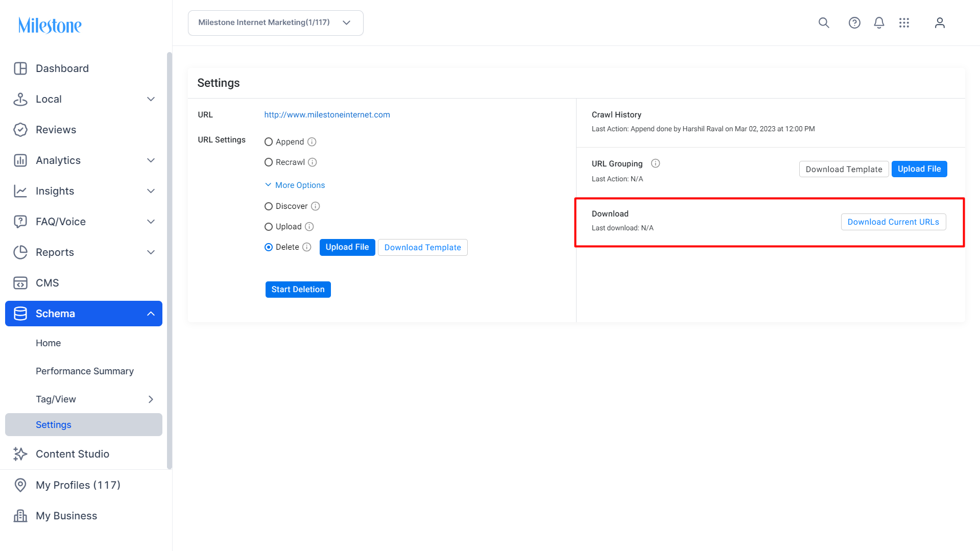Click the Schema database icon
The width and height of the screenshot is (980, 551).
pos(20,314)
